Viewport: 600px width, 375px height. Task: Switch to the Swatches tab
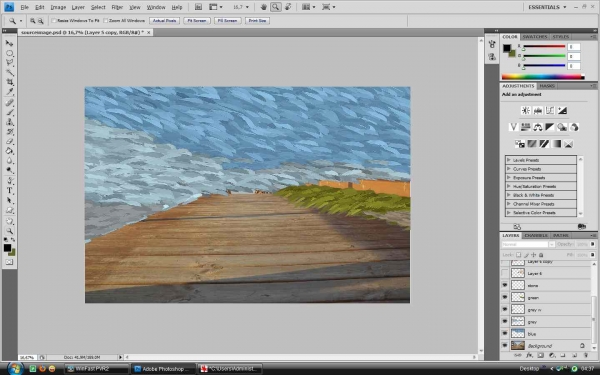point(535,37)
